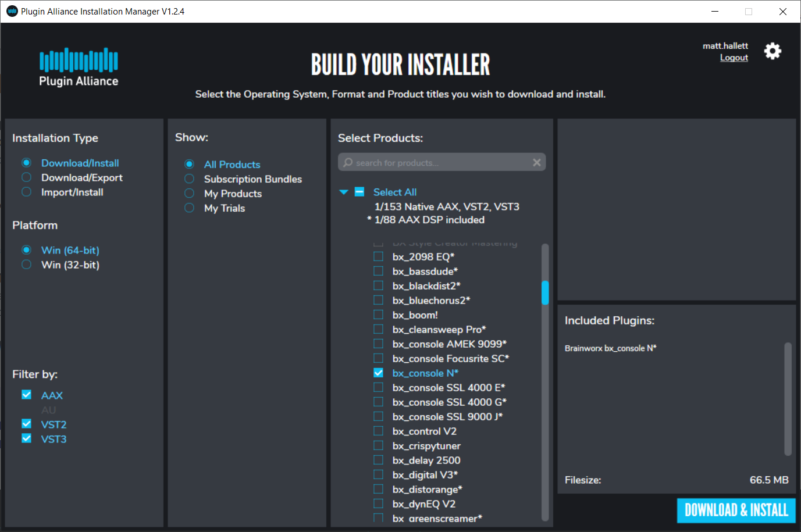The height and width of the screenshot is (532, 801).
Task: Click the product list scrollbar thumb
Action: pos(545,293)
